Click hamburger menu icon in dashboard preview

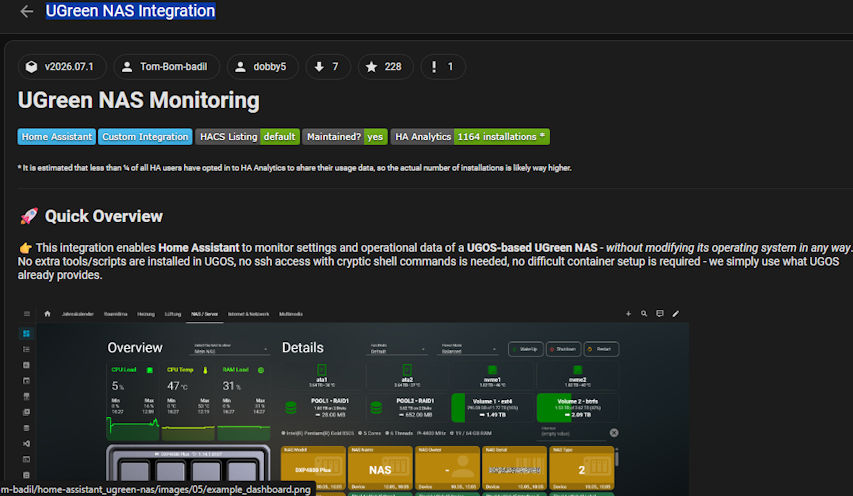pyautogui.click(x=27, y=314)
